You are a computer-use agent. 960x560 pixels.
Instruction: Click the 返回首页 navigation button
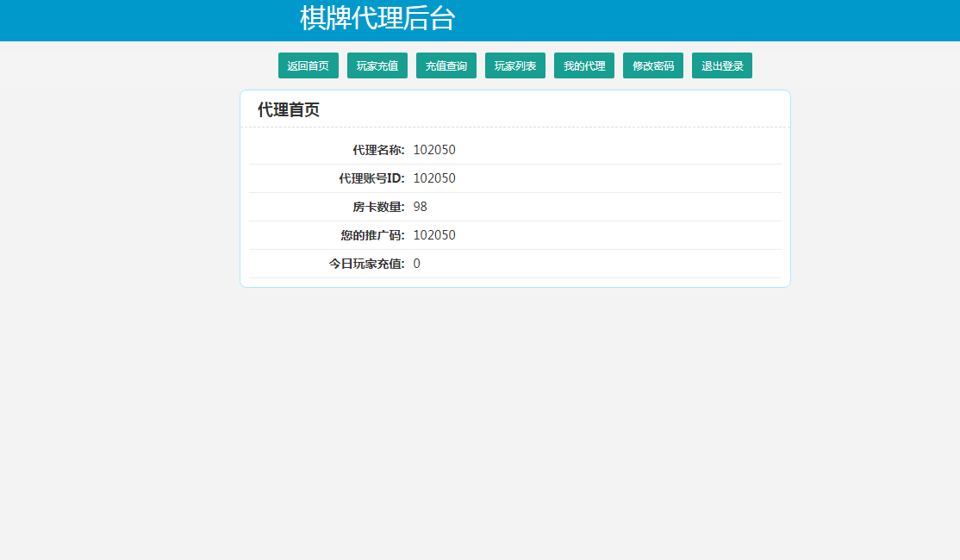[308, 65]
